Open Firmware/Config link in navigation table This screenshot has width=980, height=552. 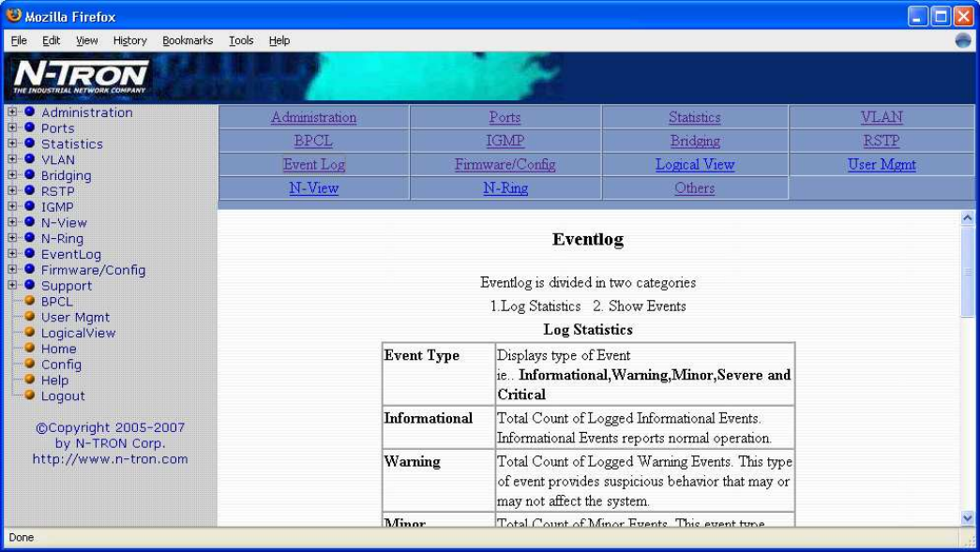505,165
